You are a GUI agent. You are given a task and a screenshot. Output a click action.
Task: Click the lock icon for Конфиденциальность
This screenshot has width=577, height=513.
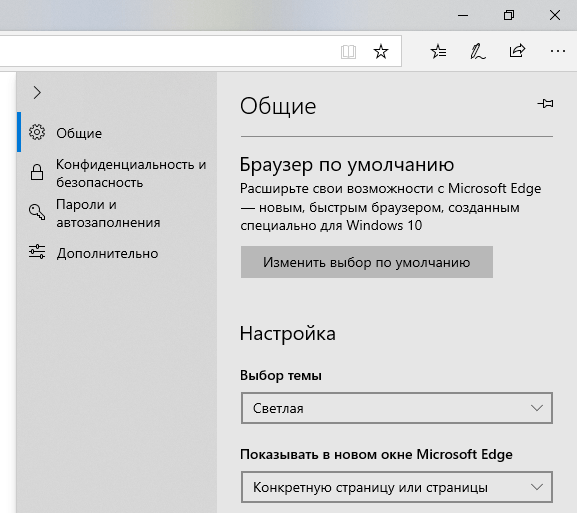point(37,172)
